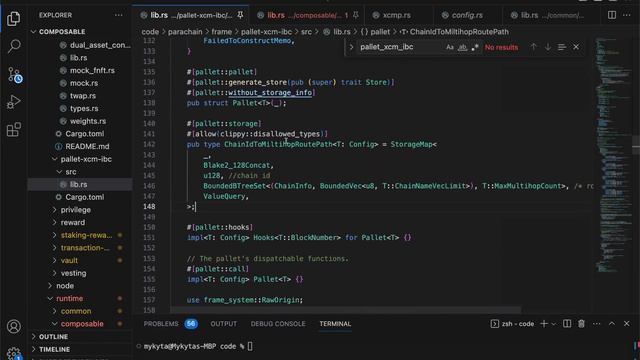Click the pallet-xcm-ibc breadcrumb
640x360 pixels.
266,32
